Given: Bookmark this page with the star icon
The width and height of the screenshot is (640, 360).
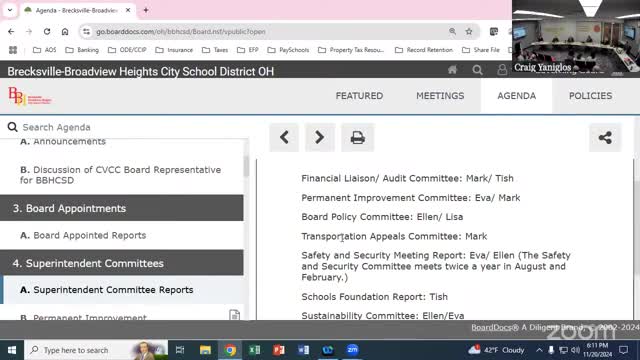Looking at the screenshot, I should pos(469,31).
